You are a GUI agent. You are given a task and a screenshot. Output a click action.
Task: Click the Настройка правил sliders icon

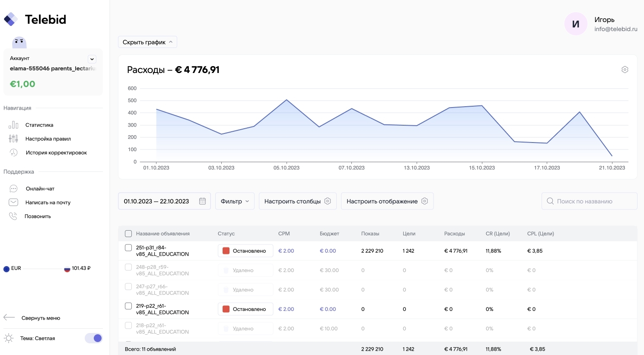click(13, 139)
